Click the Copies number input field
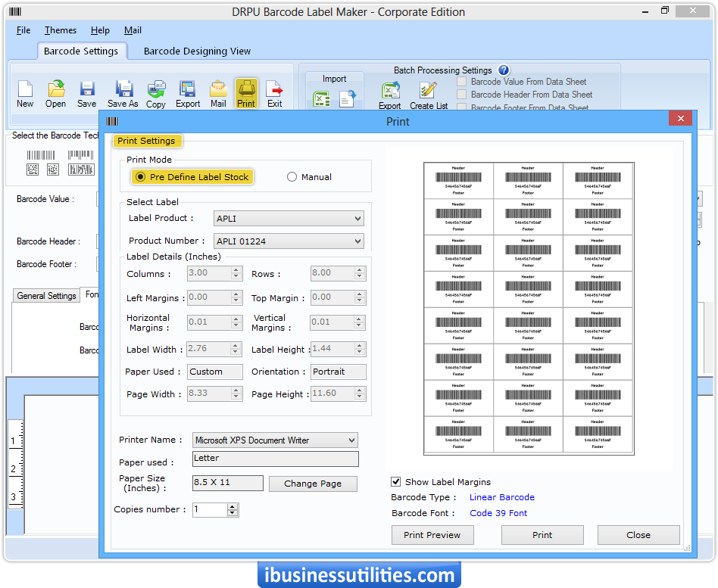 point(210,510)
